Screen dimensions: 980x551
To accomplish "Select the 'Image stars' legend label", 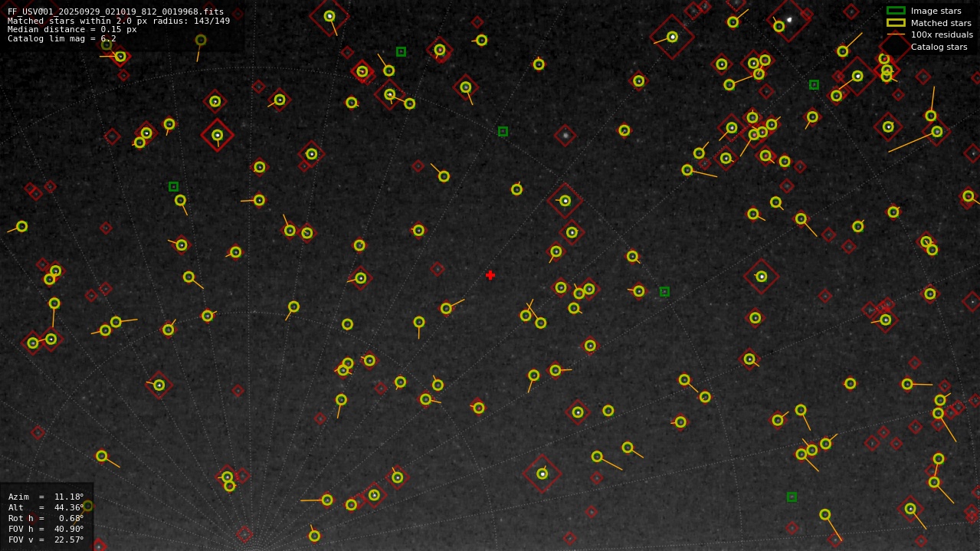I will tap(936, 11).
